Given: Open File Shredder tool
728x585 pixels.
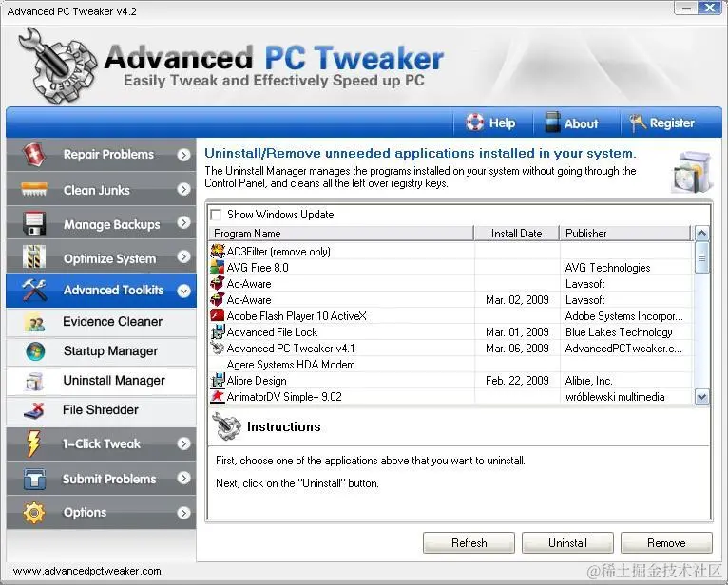Looking at the screenshot, I should coord(101,410).
